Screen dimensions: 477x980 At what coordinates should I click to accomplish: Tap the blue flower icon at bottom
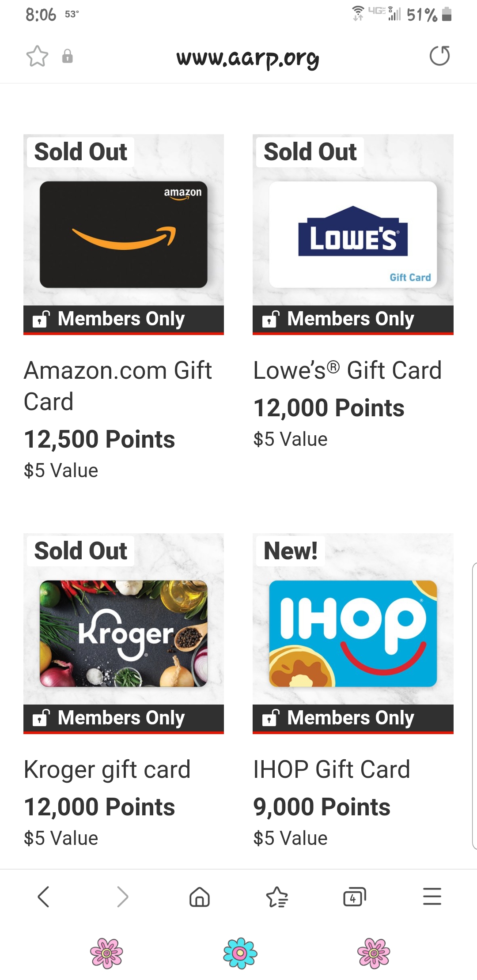[x=240, y=953]
